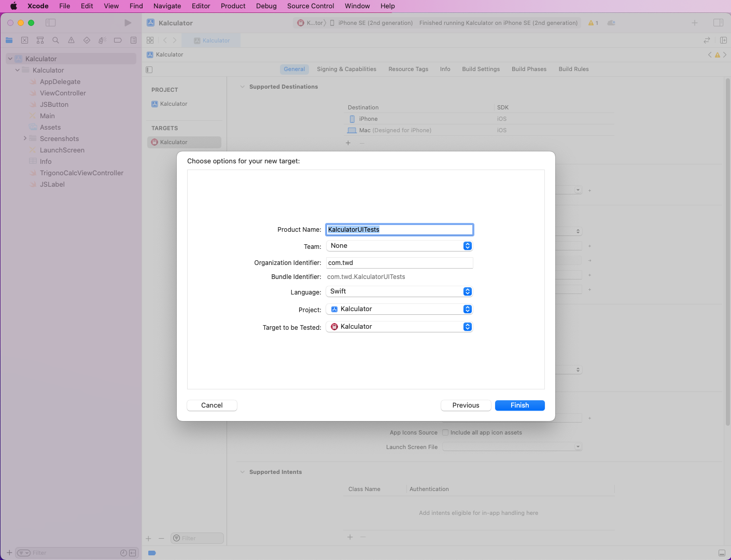Show only recent files in navigator
Screen dimensions: 731x560
[123, 553]
